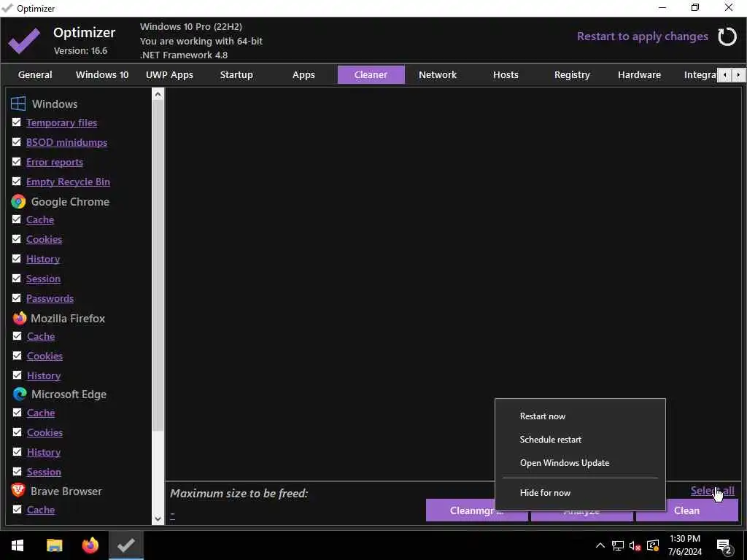Click the muted volume tray icon
This screenshot has height=560, width=747.
coord(635,545)
